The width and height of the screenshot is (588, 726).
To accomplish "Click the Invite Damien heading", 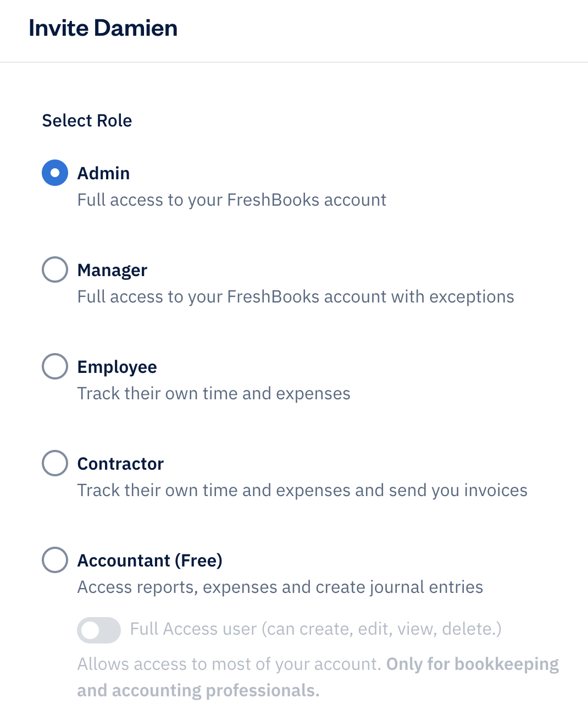I will pos(103,28).
